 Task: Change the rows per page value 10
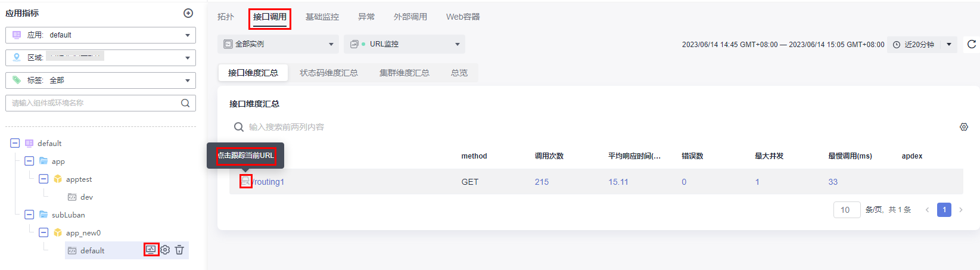(x=847, y=210)
